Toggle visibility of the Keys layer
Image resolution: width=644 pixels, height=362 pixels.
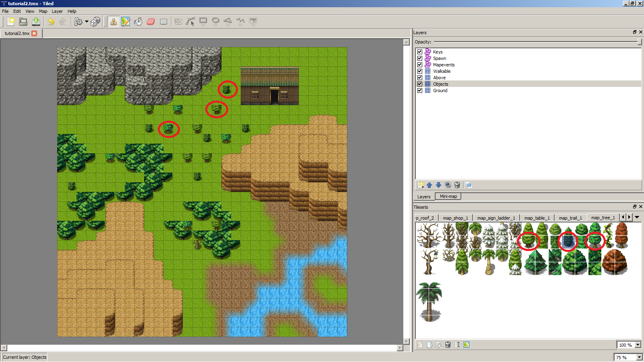click(x=420, y=52)
